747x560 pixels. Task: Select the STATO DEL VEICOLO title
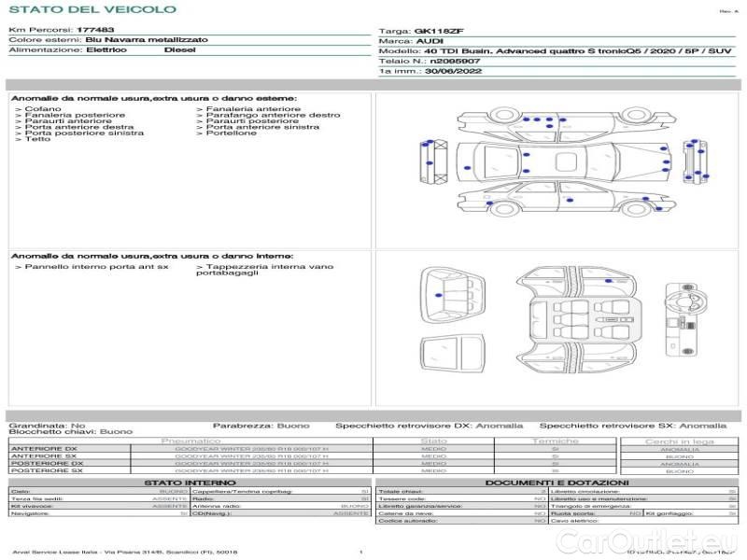[x=92, y=9]
